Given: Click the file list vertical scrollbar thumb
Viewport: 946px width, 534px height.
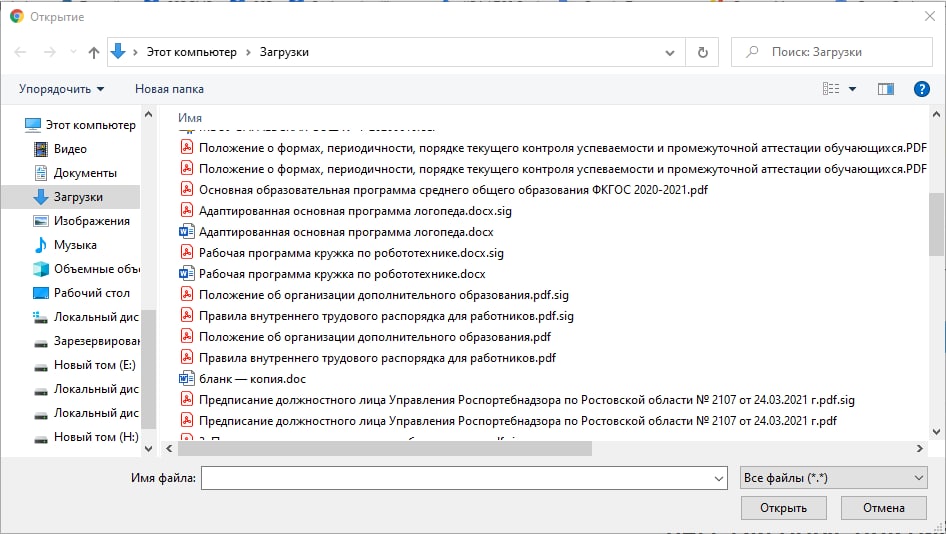Looking at the screenshot, I should [x=936, y=224].
